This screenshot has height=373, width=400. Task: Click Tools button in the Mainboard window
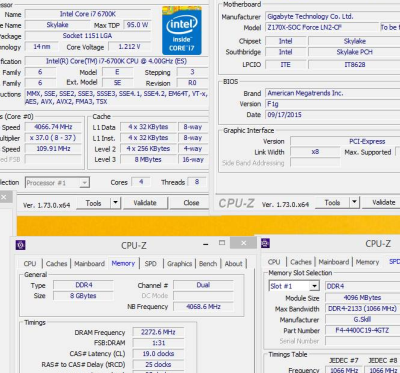(332, 202)
